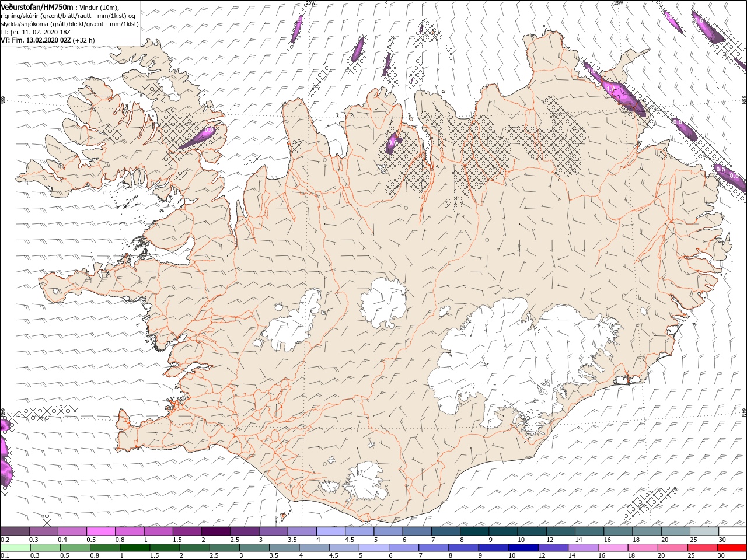Image resolution: width=747 pixels, height=560 pixels.
Task: Click the 'VT: Fim. 13.02.2020 02Z' valid time
Action: point(36,40)
